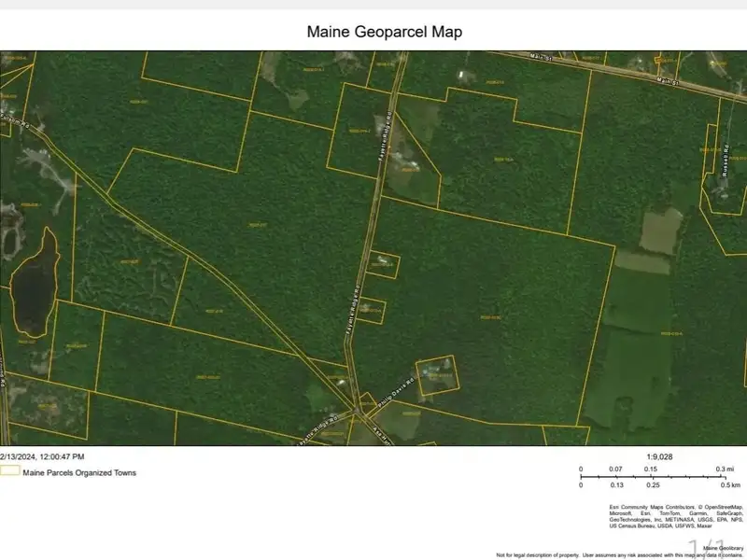Click the 2/13/2024 timestamp text
This screenshot has height=560, width=747.
[42, 456]
